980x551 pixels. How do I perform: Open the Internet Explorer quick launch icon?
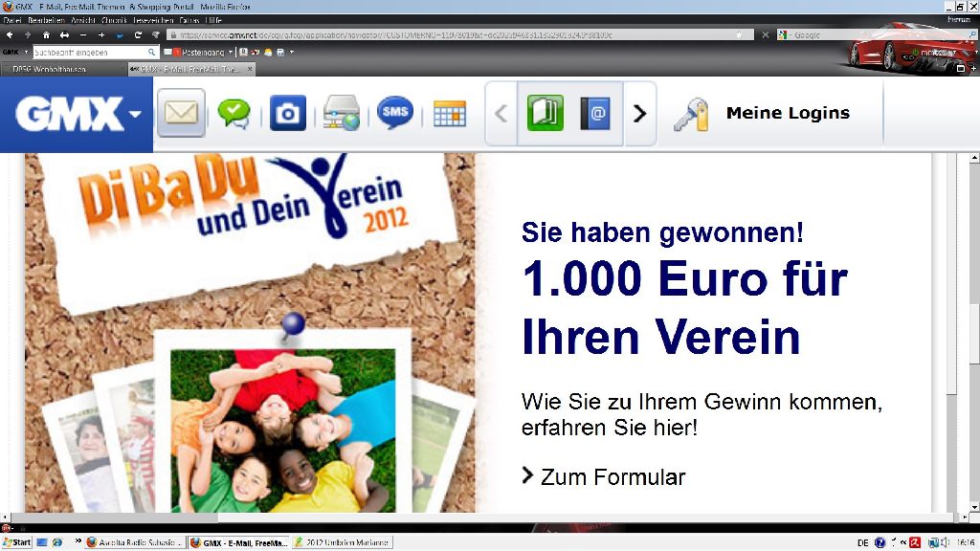click(x=56, y=542)
